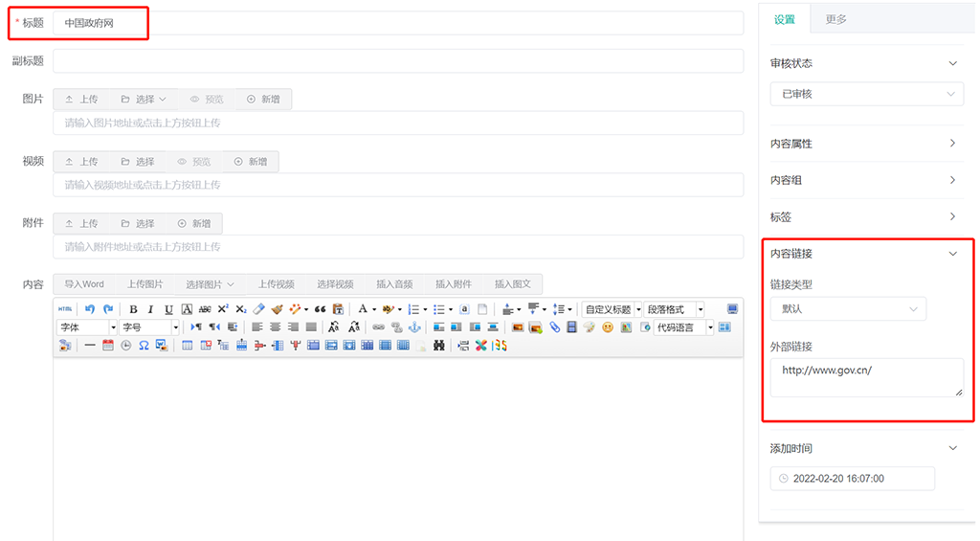
Task: Toggle bold formatting in the editor
Action: (133, 309)
